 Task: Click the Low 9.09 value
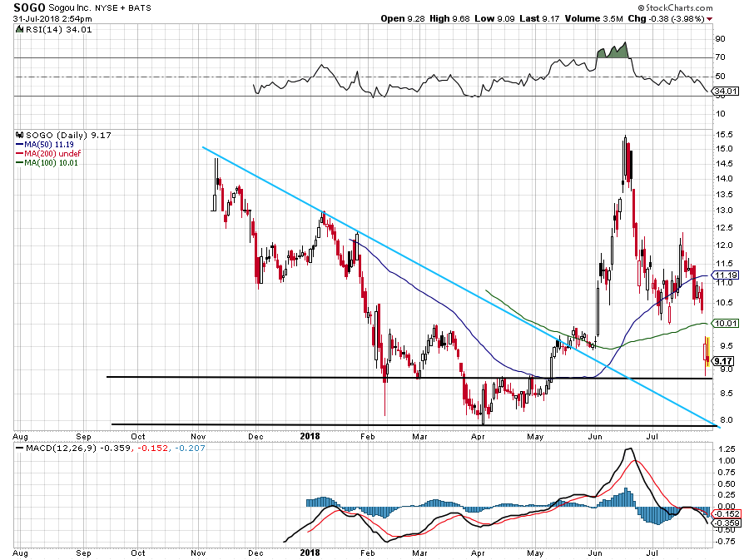pyautogui.click(x=494, y=18)
